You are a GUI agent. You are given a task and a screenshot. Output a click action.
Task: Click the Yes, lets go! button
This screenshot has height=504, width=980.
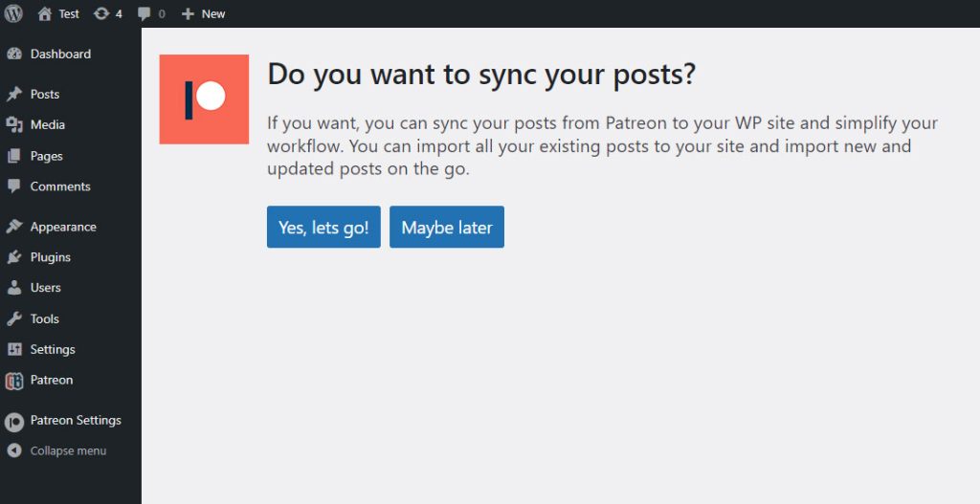pos(323,228)
